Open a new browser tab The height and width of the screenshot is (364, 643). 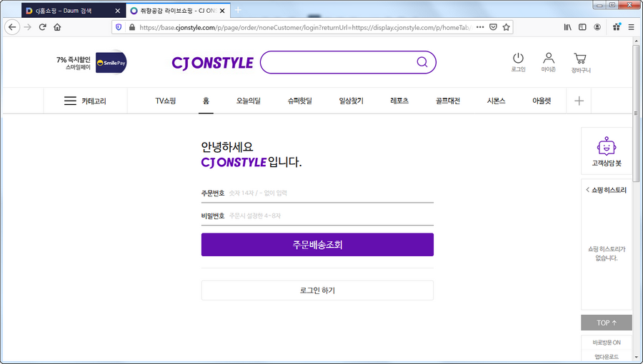(238, 10)
